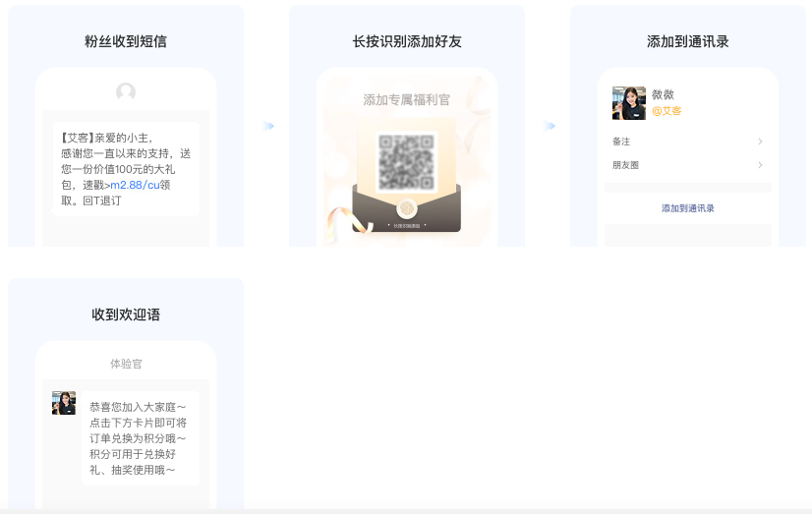Screen dimensions: 812x514
Task: Click the gray default avatar icon in SMS card
Action: 126,92
